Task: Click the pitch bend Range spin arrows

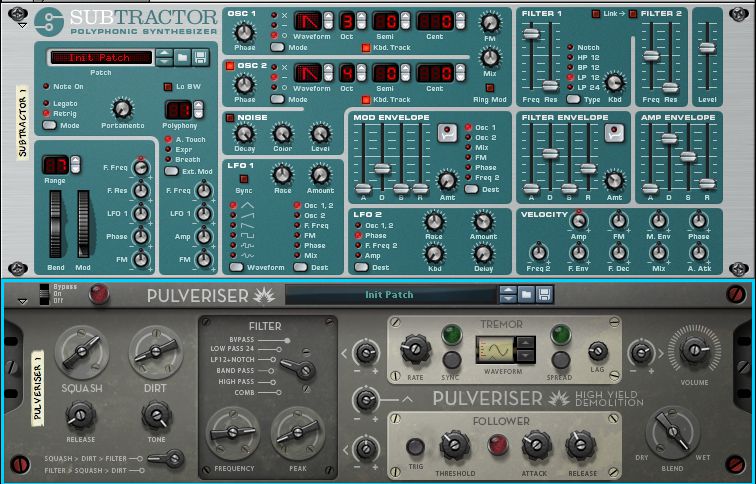Action: tap(76, 165)
